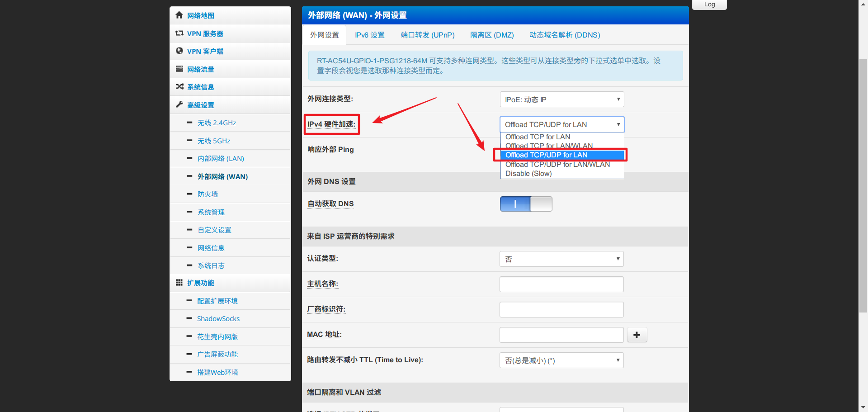Open the 认证类型 dropdown
Image resolution: width=868 pixels, height=412 pixels.
pos(561,258)
